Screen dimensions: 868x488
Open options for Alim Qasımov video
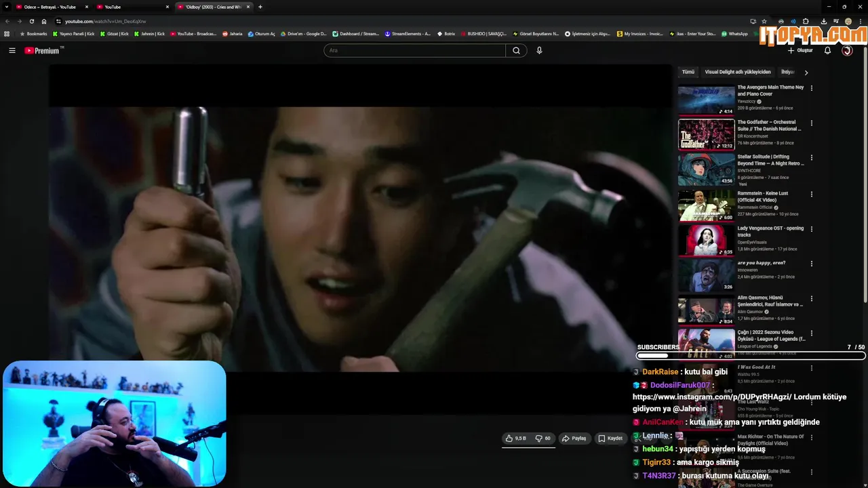coord(811,298)
